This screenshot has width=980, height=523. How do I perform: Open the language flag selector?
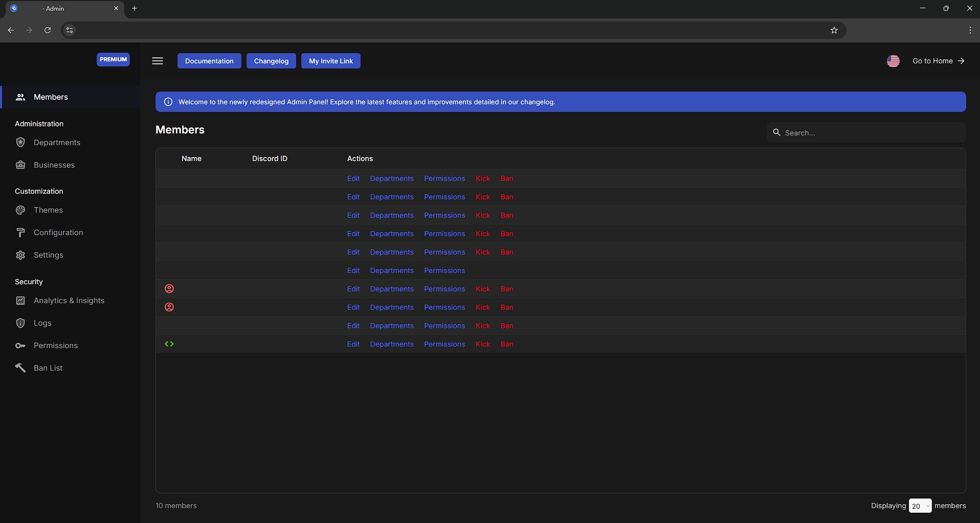pos(893,61)
